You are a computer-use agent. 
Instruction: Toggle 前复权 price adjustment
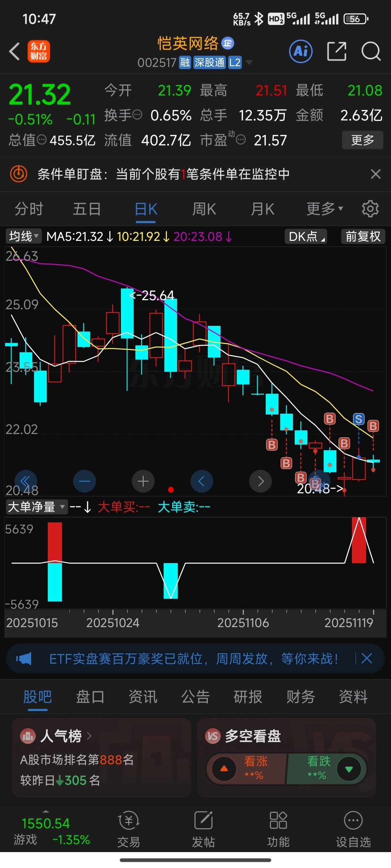coord(363,237)
